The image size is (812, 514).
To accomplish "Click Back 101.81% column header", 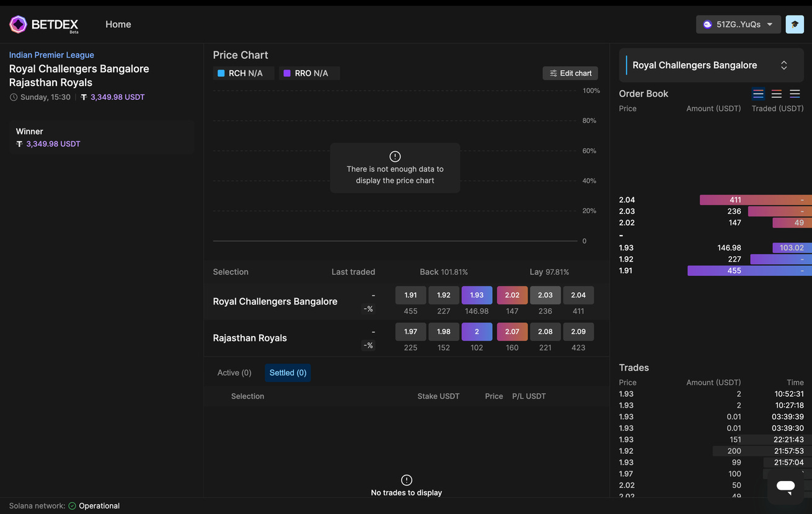I will click(444, 272).
